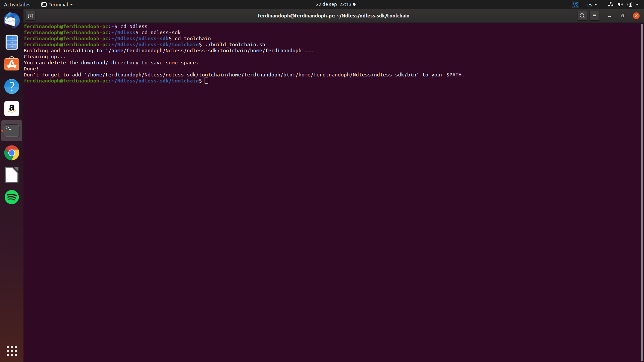Click the search icon in the Terminal titlebar
Screen dimensions: 644x362
(x=582, y=15)
